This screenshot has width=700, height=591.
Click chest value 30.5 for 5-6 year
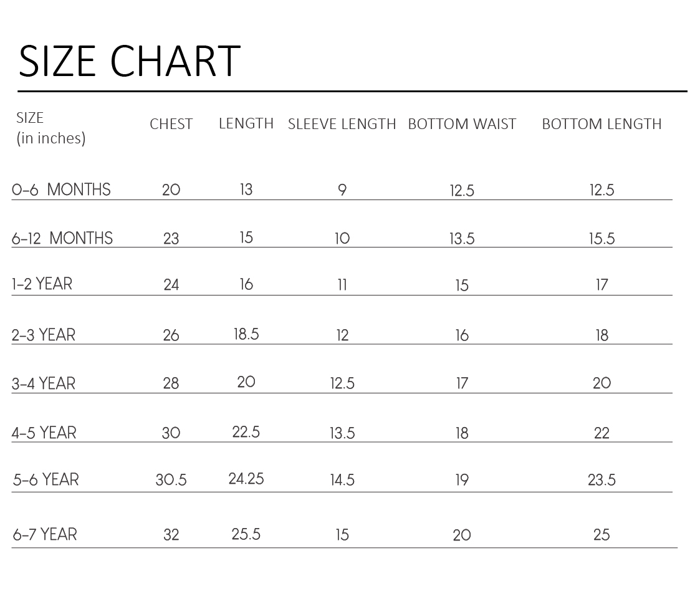[x=171, y=480]
